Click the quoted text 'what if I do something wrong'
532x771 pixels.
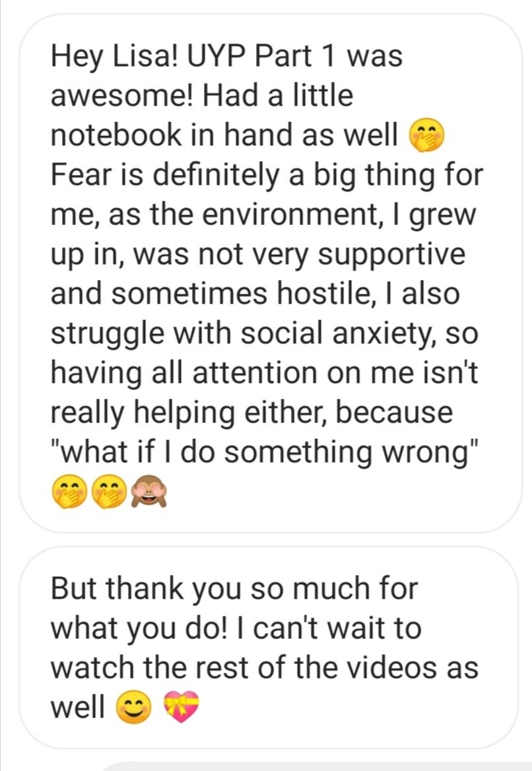click(264, 452)
